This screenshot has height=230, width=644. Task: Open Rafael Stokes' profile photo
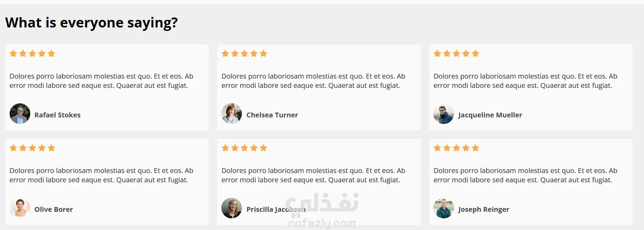point(20,114)
